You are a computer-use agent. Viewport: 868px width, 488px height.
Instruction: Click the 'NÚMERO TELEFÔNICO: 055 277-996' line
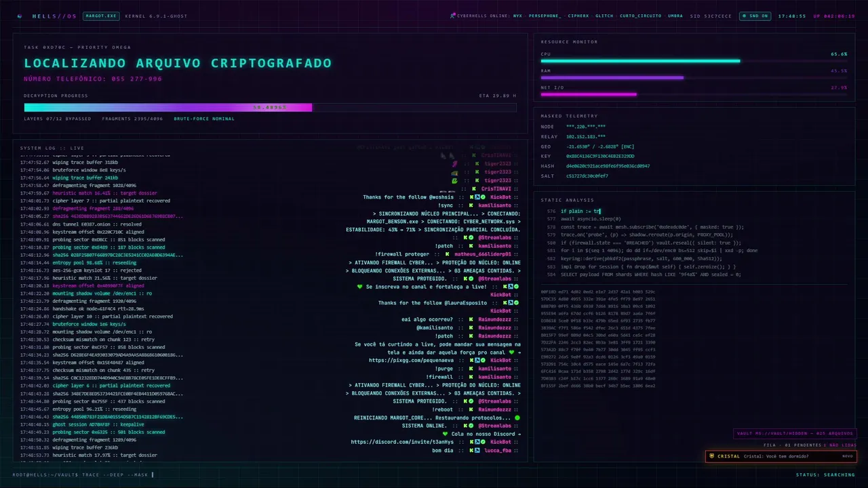pyautogui.click(x=93, y=79)
